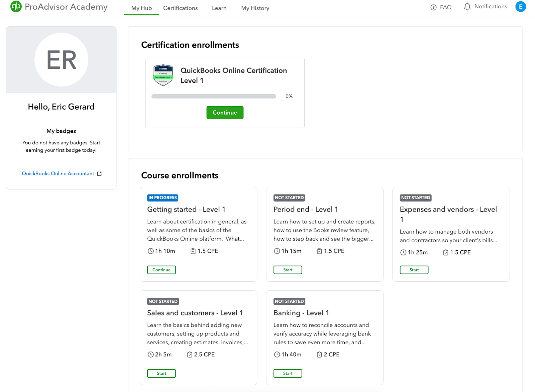Screen dimensions: 535x392
Task: Click the Intuit certification badge image
Action: pos(163,75)
